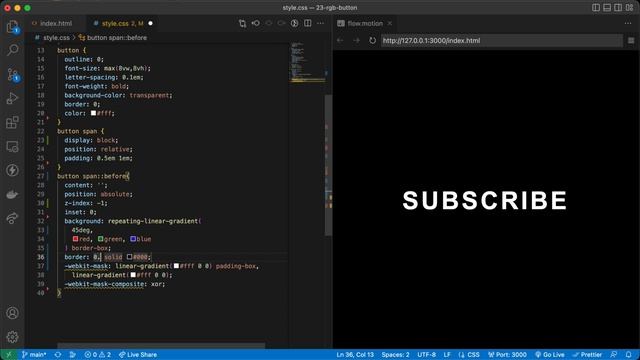Image resolution: width=640 pixels, height=360 pixels.
Task: Go back in the browser preview
Action: coord(340,40)
